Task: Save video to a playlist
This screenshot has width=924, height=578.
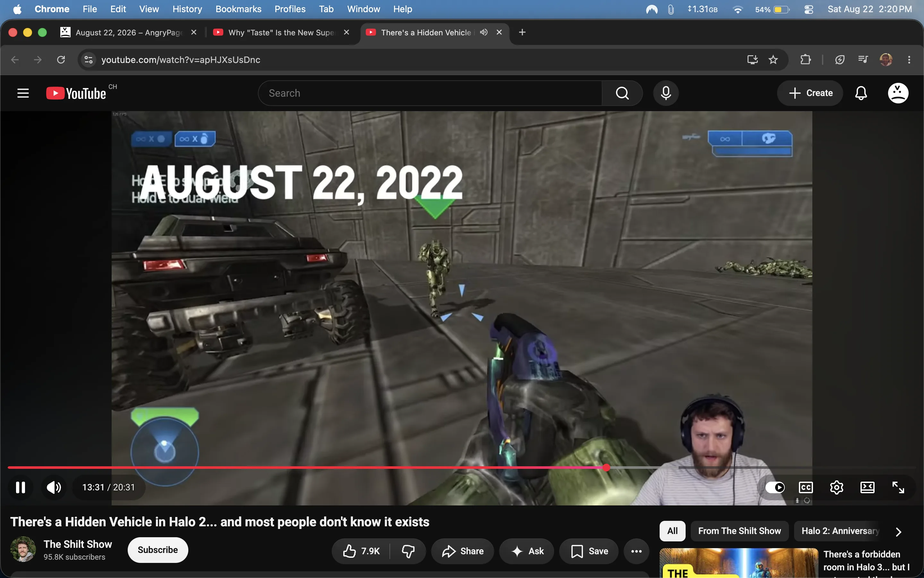Action: (x=589, y=551)
